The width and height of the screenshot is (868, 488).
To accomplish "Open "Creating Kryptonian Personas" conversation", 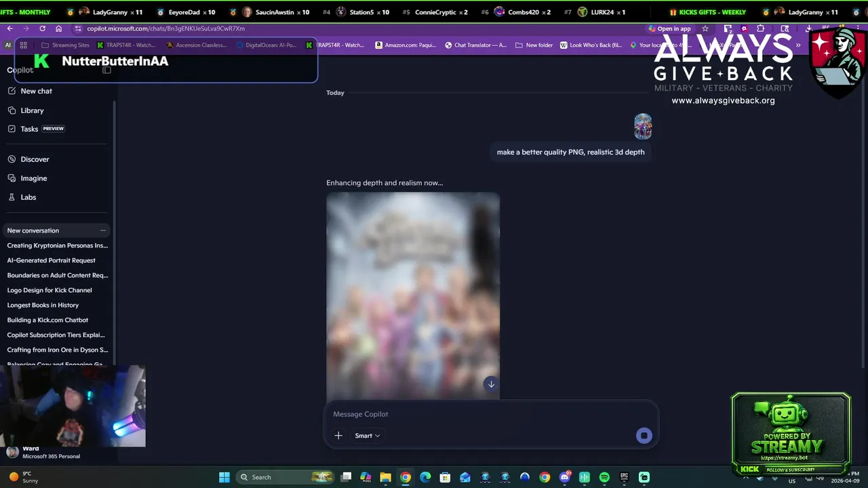I will tap(57, 245).
